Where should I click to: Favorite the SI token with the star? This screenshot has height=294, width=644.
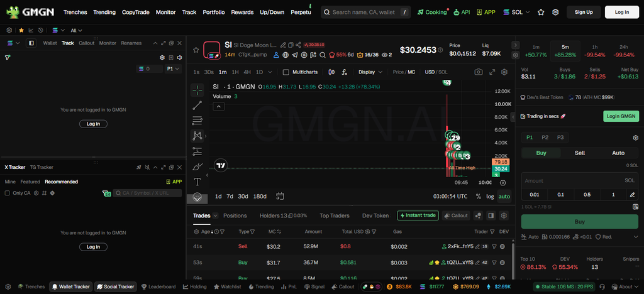[x=196, y=50]
